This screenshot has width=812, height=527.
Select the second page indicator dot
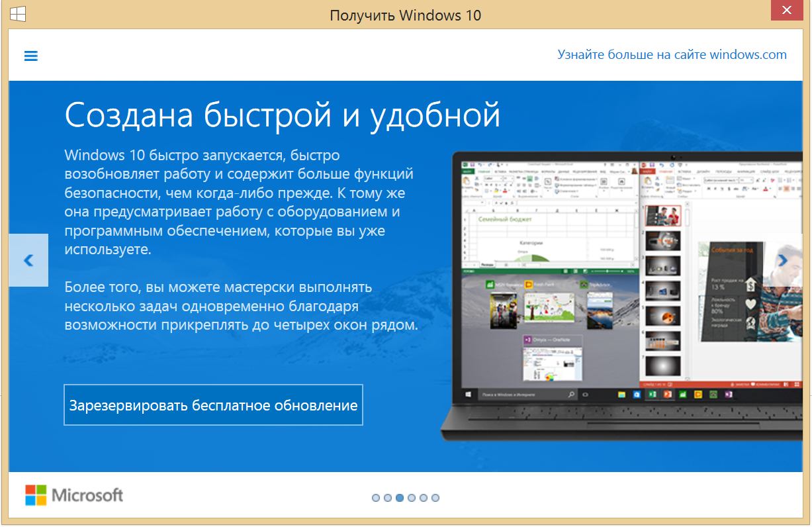point(388,498)
